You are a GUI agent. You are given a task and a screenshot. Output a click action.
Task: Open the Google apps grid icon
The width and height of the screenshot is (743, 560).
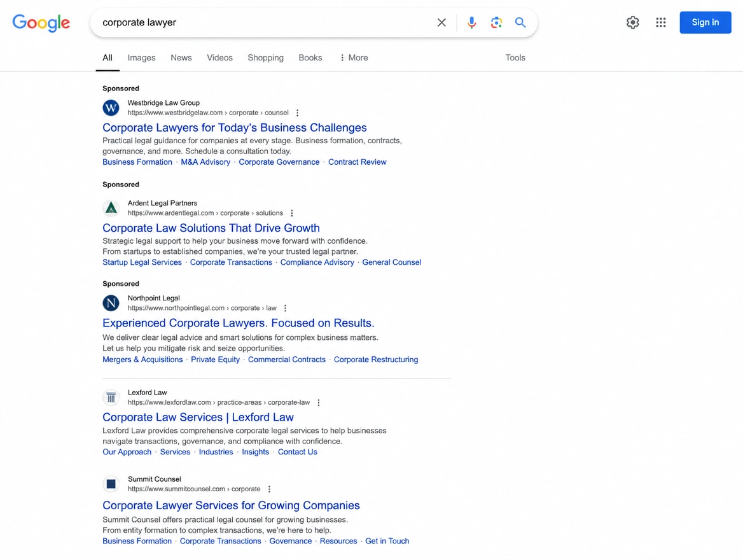pyautogui.click(x=660, y=22)
